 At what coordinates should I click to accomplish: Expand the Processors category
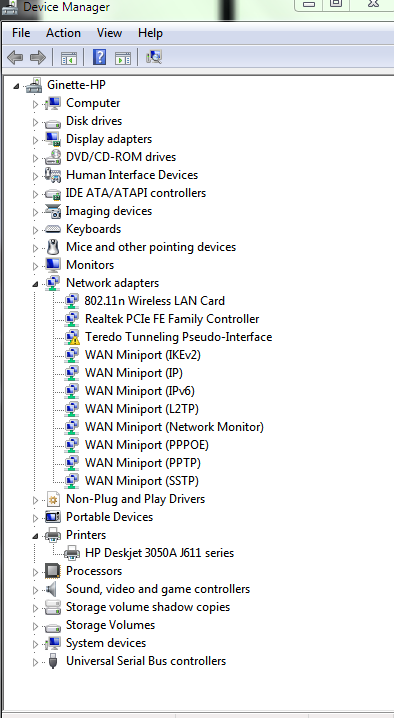click(x=35, y=572)
